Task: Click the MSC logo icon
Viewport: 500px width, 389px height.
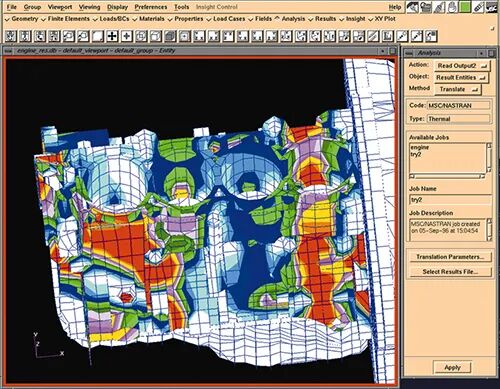Action: coord(492,7)
